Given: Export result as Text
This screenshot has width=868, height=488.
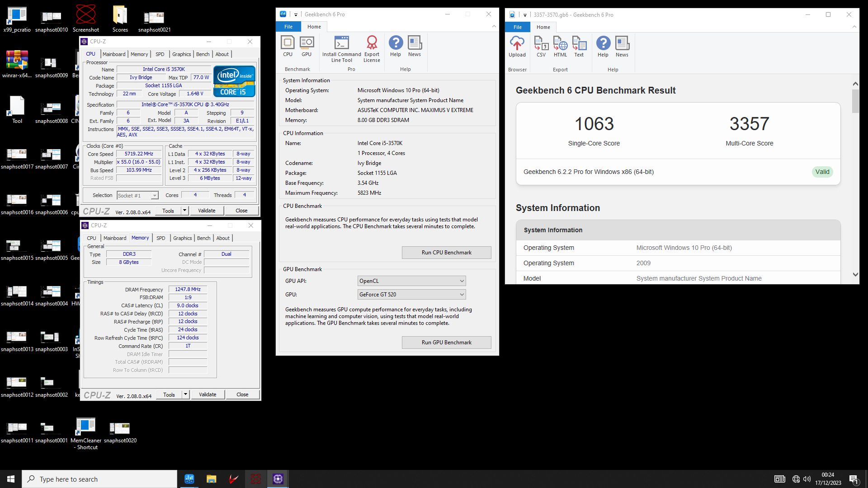Looking at the screenshot, I should tap(579, 47).
